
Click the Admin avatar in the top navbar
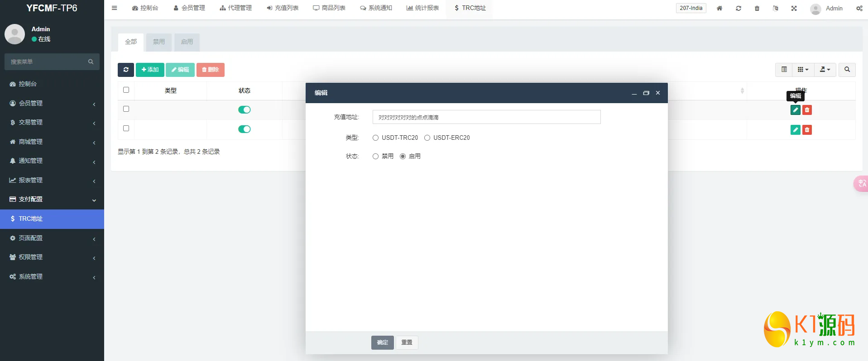click(x=815, y=9)
